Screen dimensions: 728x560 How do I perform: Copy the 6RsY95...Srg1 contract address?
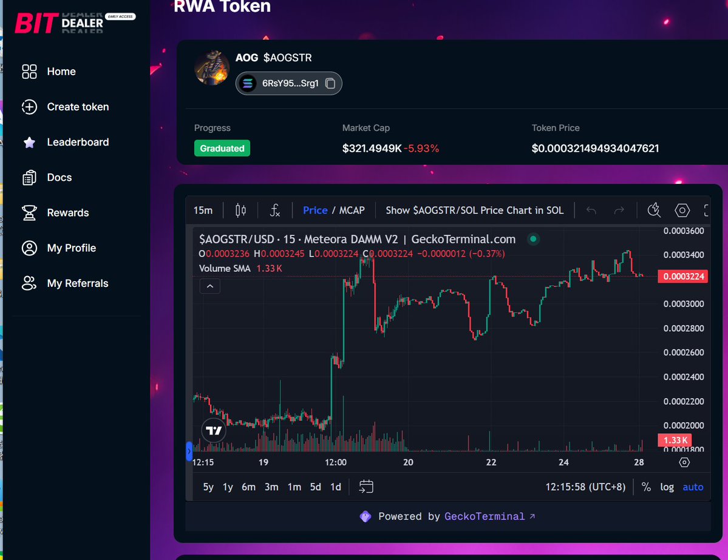coord(330,84)
